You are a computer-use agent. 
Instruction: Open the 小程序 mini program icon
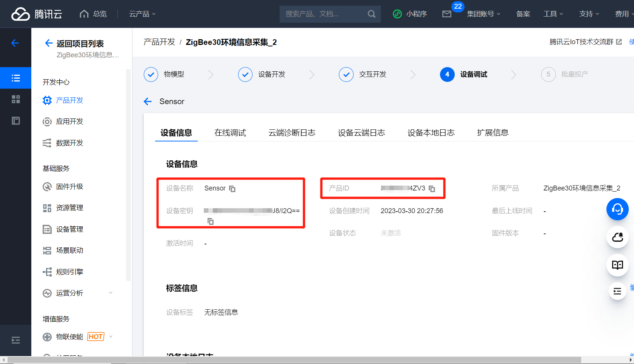pos(397,14)
